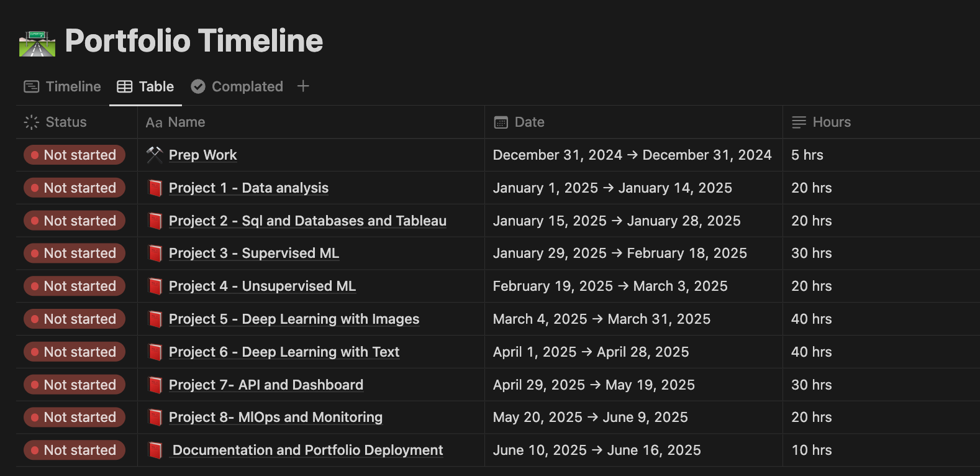Select the Table view tab
The image size is (980, 476).
click(x=146, y=86)
